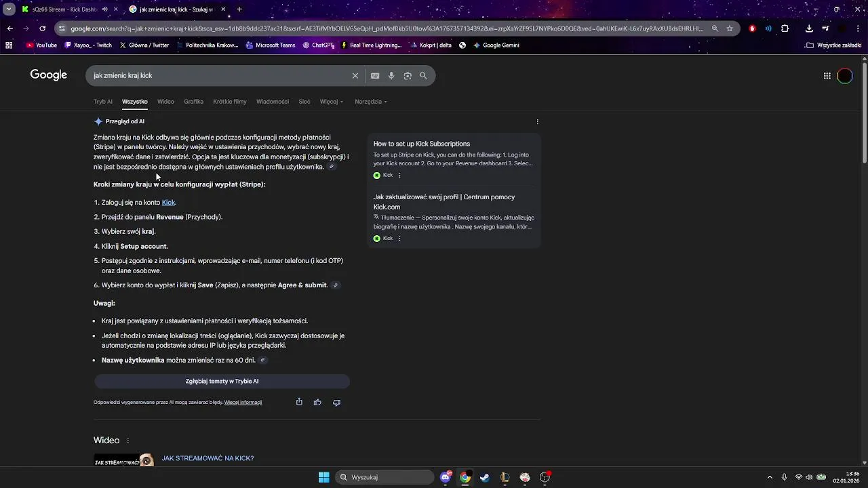Open 'How to set up Kick Subscriptions' result
Screen dimensions: 868x488
tap(422, 144)
